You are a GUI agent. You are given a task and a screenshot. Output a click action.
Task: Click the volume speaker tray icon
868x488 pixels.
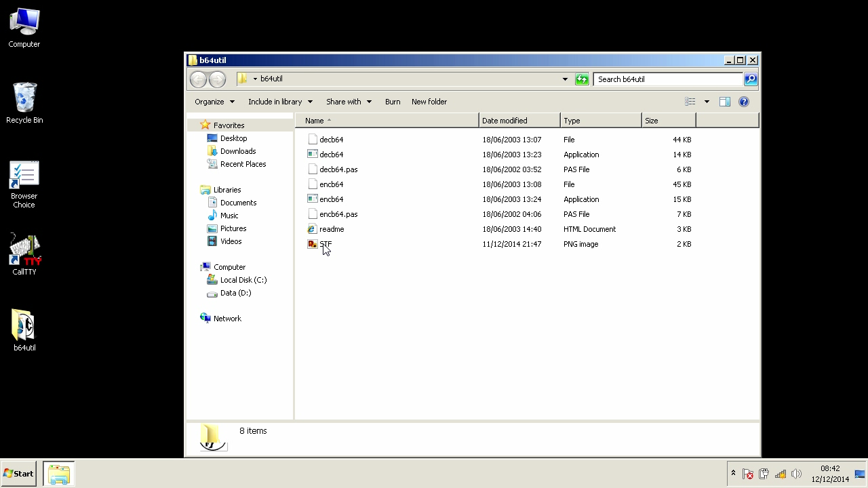(x=796, y=474)
